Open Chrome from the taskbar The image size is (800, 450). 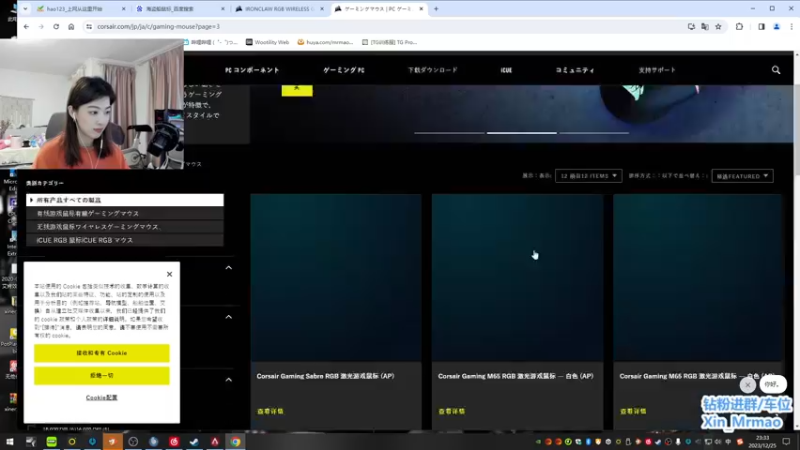(235, 441)
